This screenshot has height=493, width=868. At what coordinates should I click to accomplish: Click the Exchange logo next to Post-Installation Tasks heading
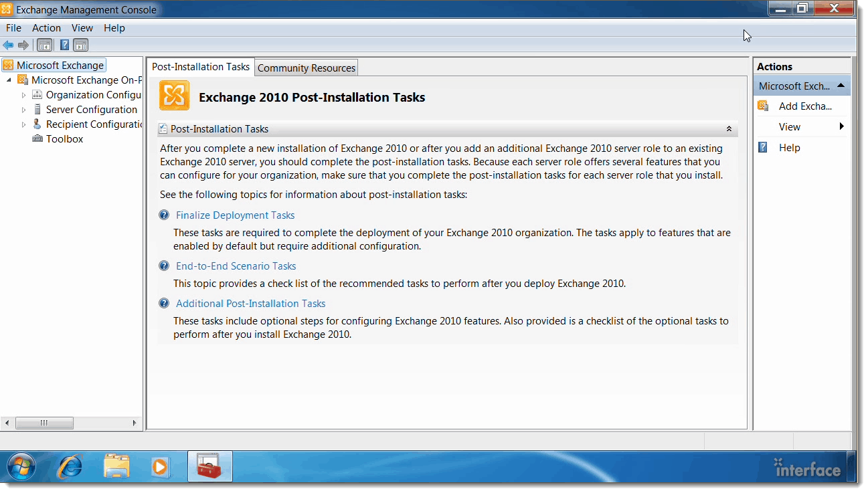[x=174, y=96]
